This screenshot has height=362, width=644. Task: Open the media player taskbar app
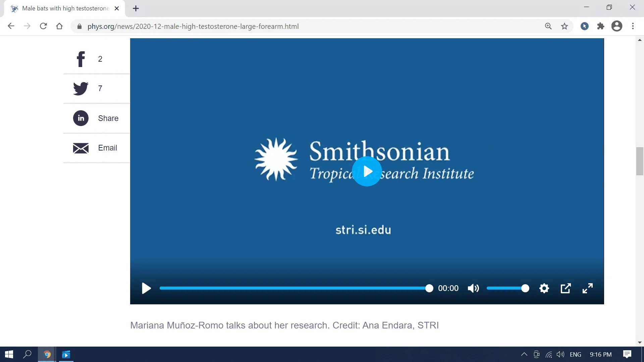pos(66,354)
